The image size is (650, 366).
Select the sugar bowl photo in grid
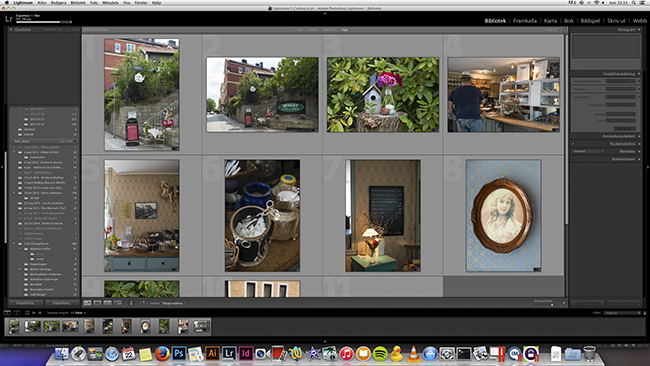262,216
